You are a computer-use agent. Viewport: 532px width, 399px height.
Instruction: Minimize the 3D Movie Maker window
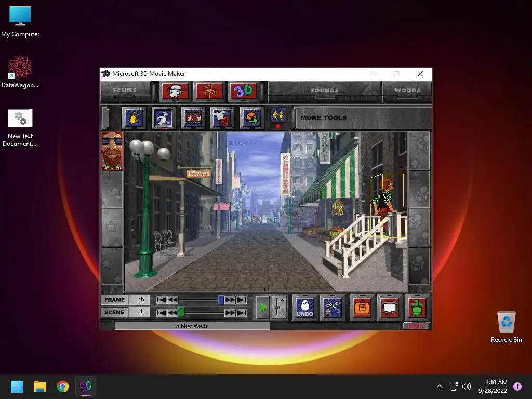(373, 74)
